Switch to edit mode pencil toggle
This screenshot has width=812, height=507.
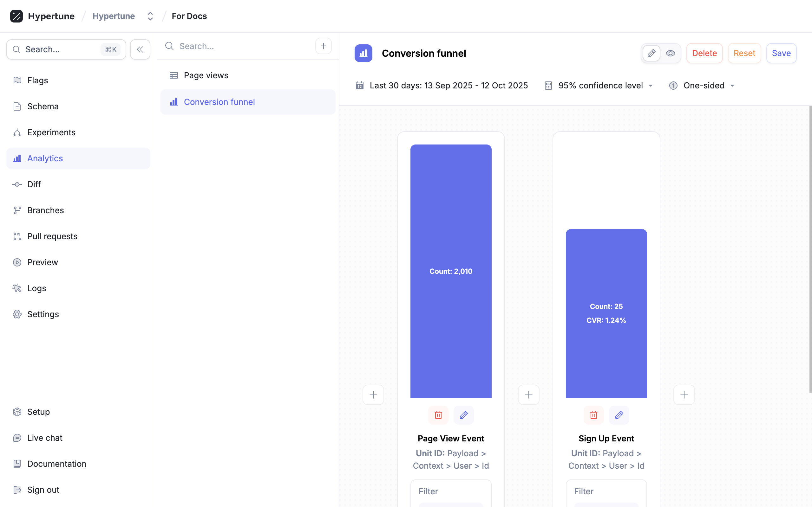click(651, 53)
